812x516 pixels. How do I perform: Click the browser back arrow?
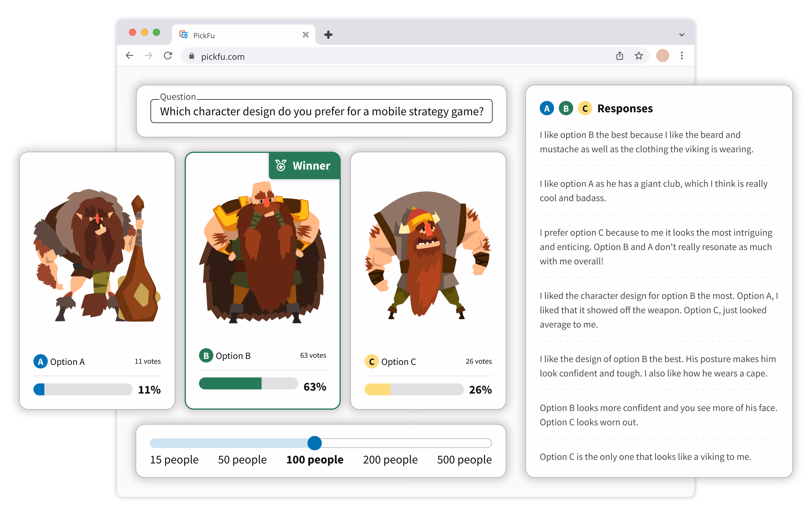130,56
